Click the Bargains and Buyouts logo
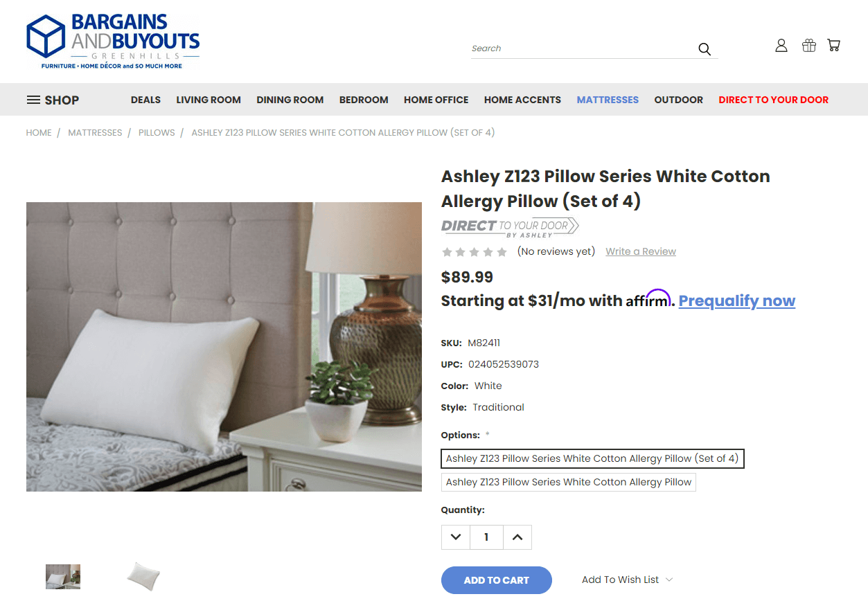This screenshot has height=610, width=868. point(113,42)
